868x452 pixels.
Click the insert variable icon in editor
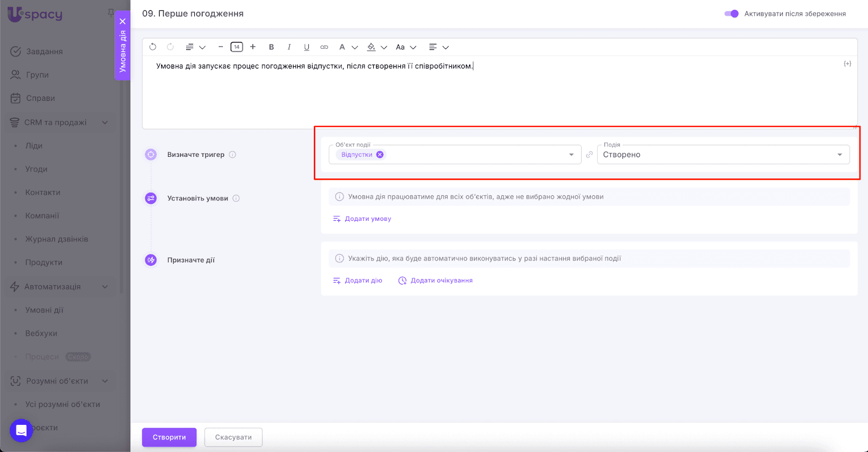(847, 64)
